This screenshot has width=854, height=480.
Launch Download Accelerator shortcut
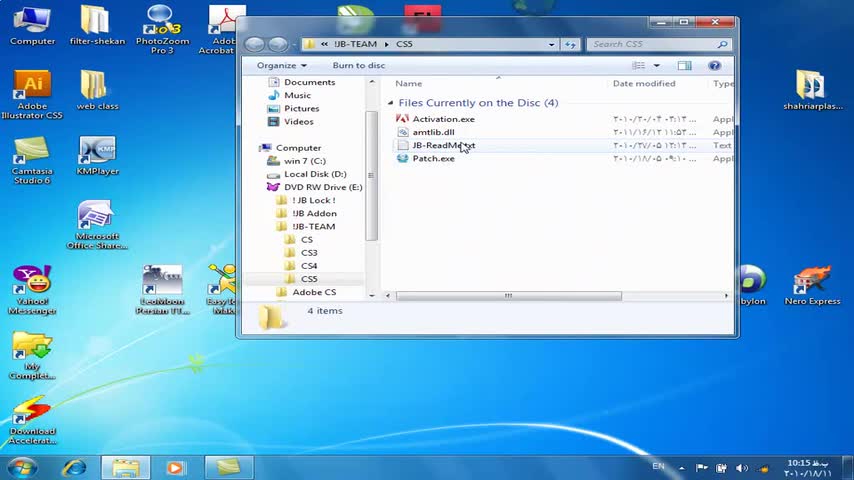pos(32,420)
